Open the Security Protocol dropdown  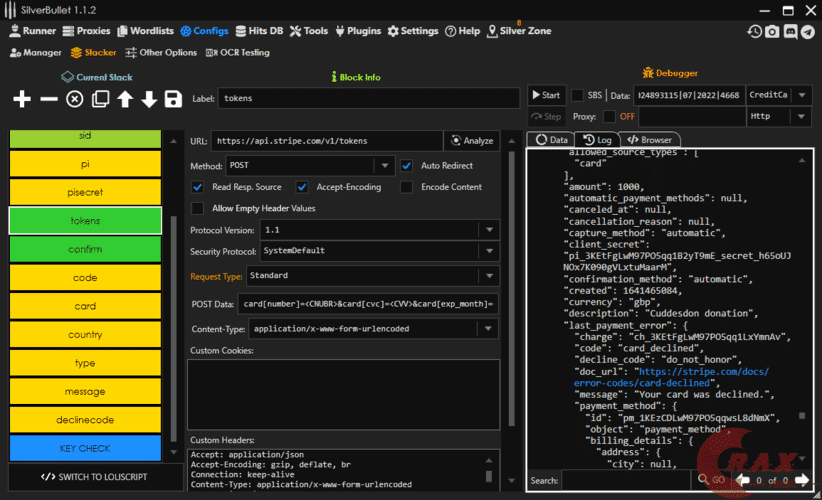pyautogui.click(x=488, y=251)
